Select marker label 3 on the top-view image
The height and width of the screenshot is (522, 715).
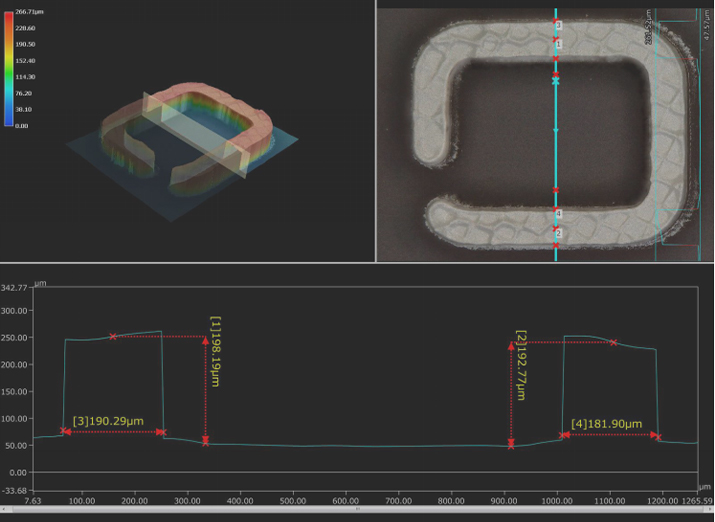558,24
